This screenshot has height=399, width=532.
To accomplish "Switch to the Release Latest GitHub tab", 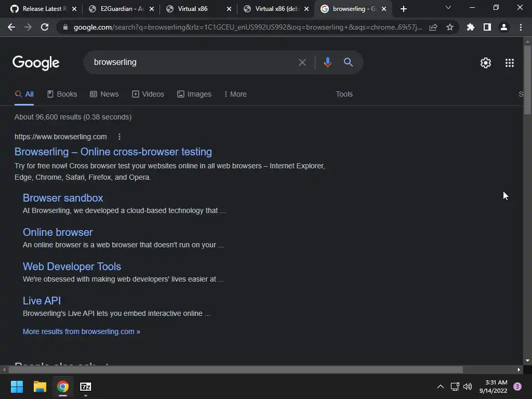I will [44, 9].
